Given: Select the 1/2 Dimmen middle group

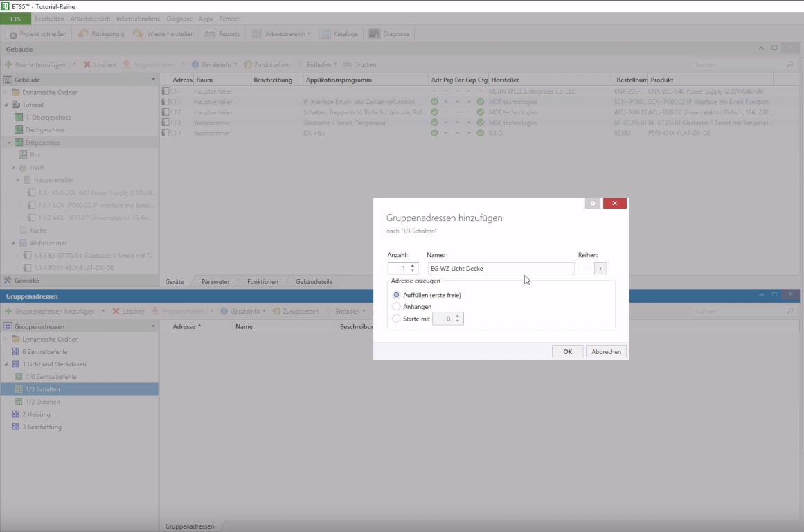Looking at the screenshot, I should coord(42,402).
